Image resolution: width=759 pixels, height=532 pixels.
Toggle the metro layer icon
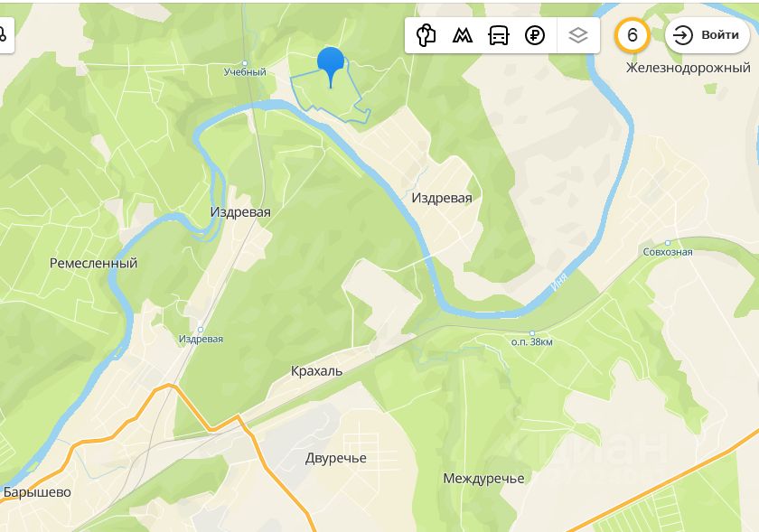(x=463, y=35)
